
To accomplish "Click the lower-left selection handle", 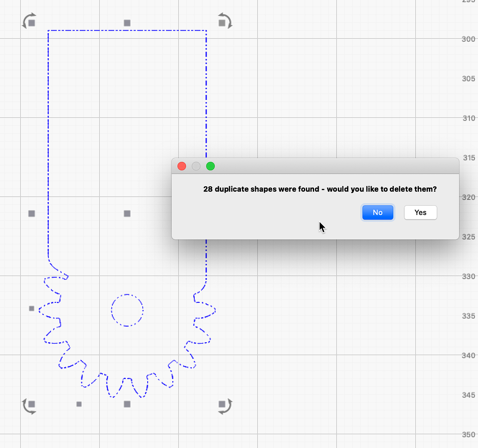I will (31, 308).
